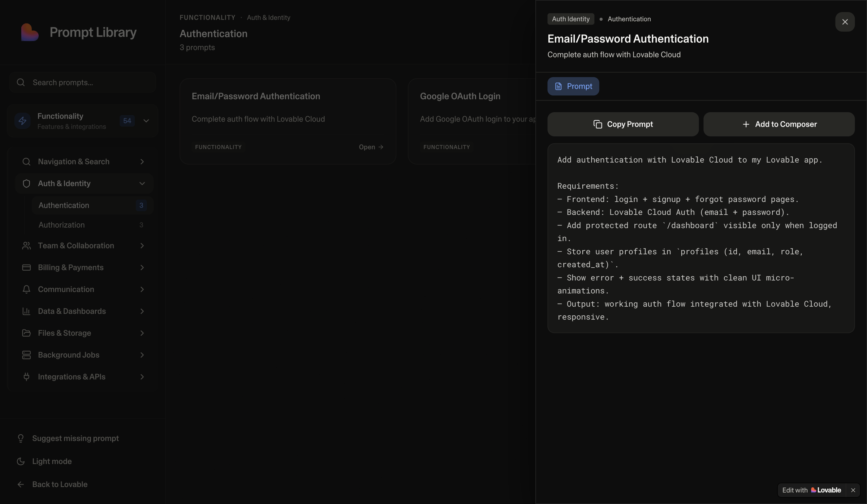Click FUNCTIONALITY tag on Email/Password card
Viewport: 867px width, 504px height.
click(218, 147)
